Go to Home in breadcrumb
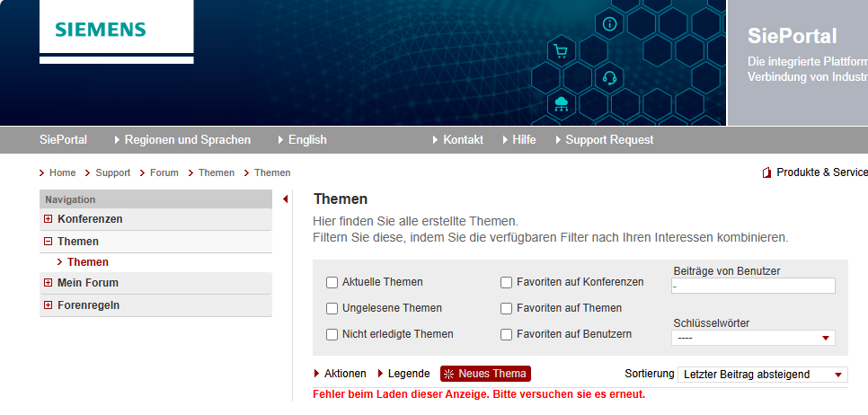This screenshot has height=415, width=868. (x=62, y=172)
